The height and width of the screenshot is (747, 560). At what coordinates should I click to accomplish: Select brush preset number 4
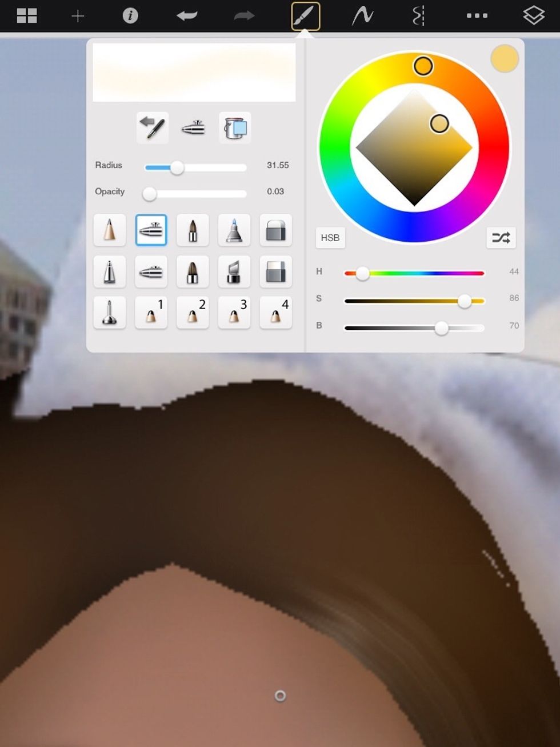point(275,313)
